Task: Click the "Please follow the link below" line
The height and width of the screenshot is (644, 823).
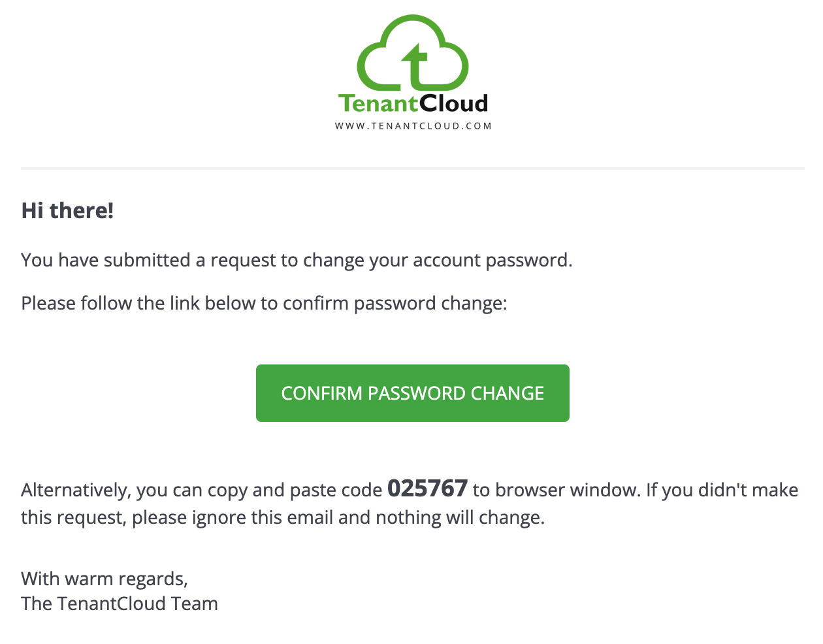Action: point(264,304)
